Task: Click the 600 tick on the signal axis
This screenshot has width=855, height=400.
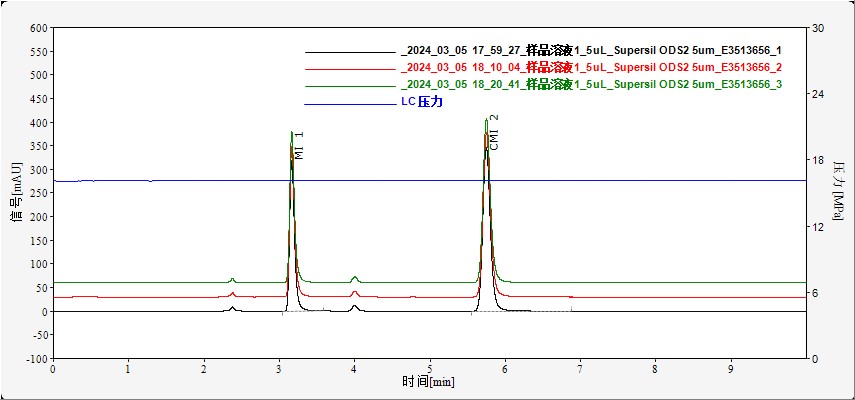Action: click(38, 28)
